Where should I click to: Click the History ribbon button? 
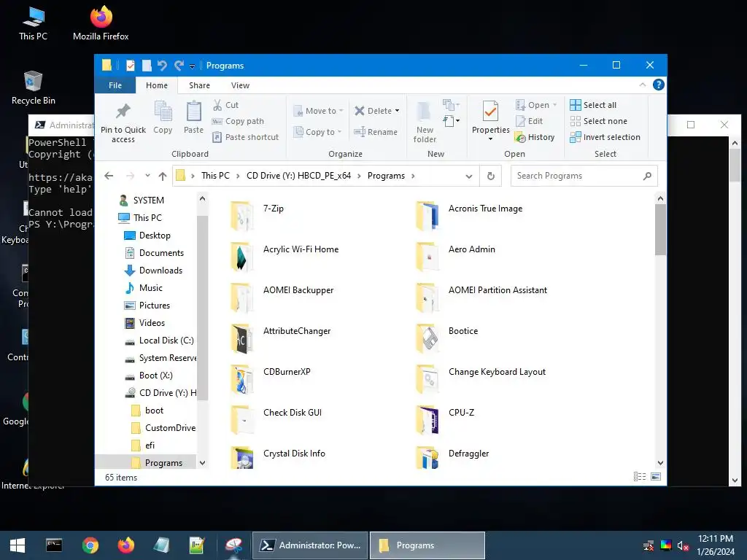[x=535, y=137]
